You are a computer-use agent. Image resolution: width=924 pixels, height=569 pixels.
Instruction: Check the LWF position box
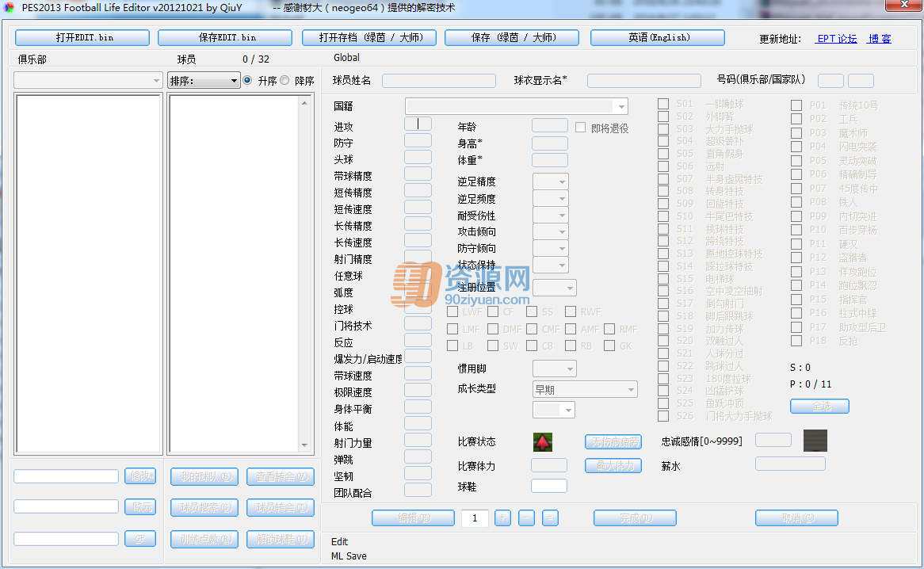click(452, 311)
